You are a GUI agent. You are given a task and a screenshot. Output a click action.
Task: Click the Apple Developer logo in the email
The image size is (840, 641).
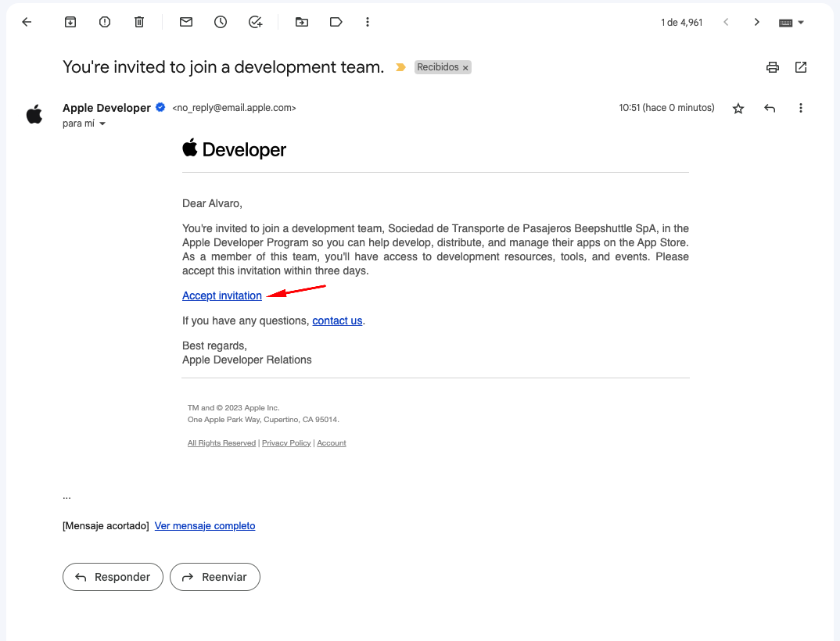[234, 149]
